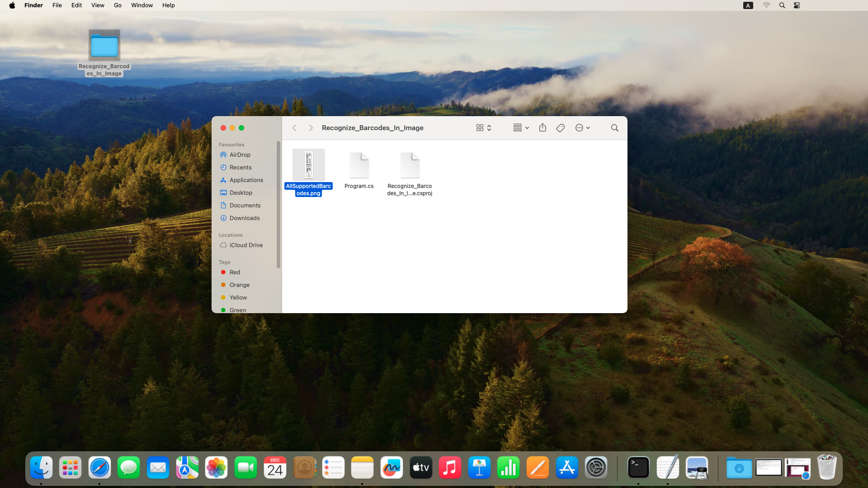Open the Go menu
This screenshot has width=868, height=488.
(x=118, y=5)
